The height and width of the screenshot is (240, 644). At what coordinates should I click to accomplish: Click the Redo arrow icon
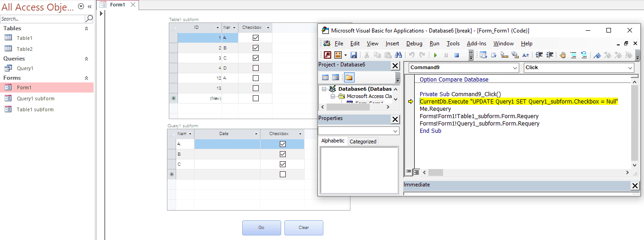tap(422, 55)
